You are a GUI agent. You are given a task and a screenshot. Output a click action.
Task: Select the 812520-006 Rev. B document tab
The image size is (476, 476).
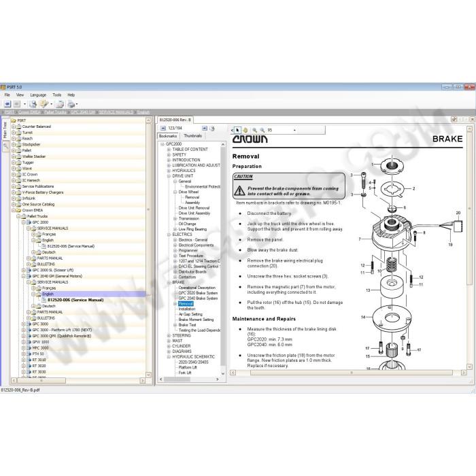(x=175, y=120)
